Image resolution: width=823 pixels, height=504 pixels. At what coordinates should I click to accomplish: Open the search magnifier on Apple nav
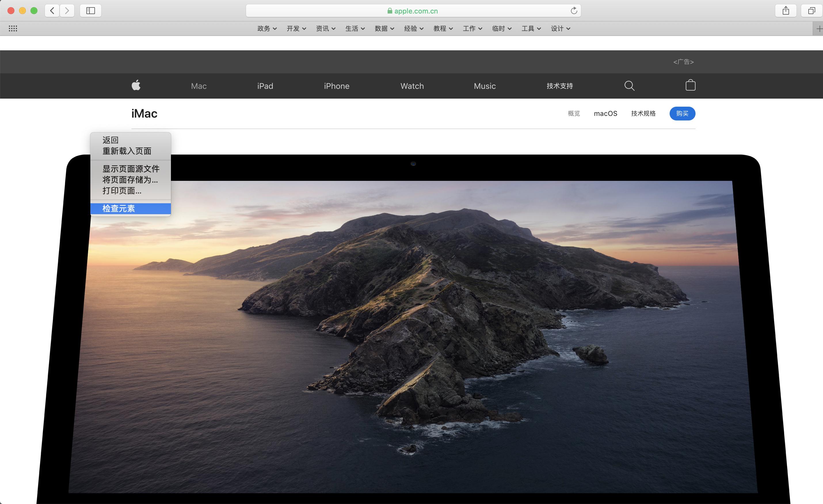click(629, 86)
